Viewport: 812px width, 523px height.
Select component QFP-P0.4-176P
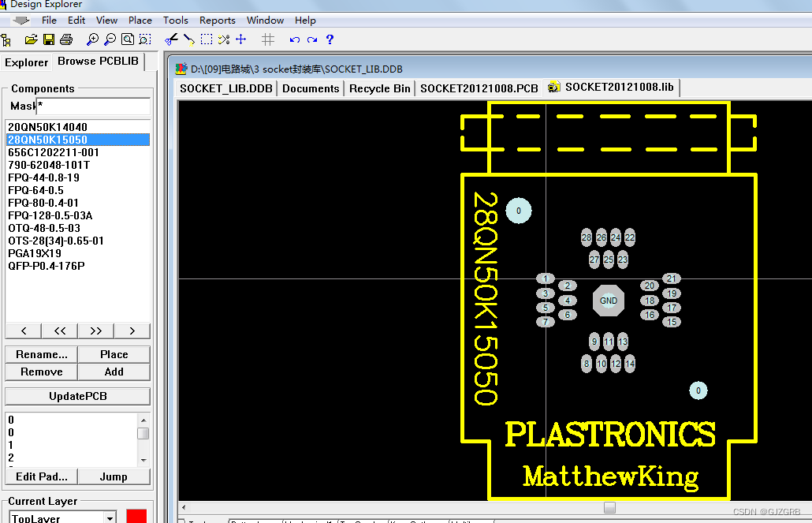pyautogui.click(x=78, y=266)
